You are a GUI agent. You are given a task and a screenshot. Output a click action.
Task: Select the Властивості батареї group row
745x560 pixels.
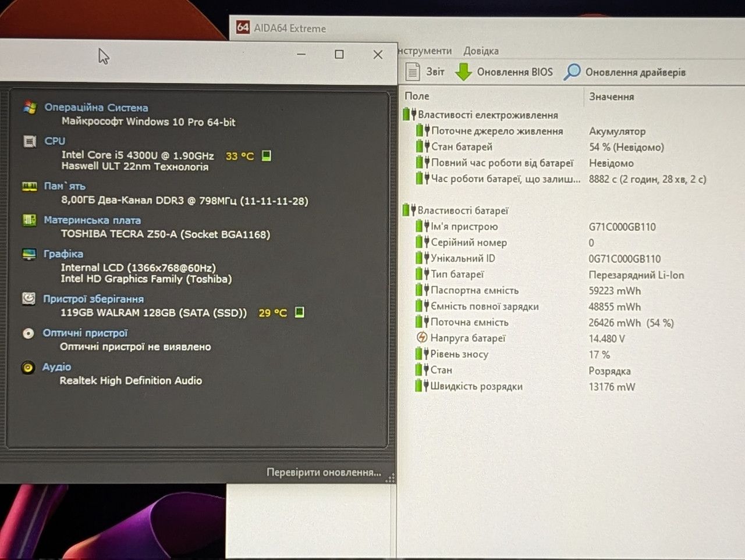tap(463, 211)
